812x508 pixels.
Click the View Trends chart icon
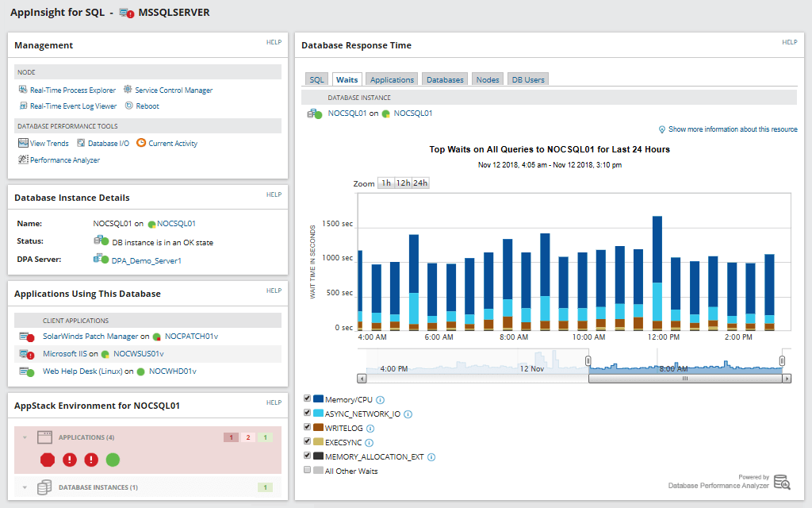click(x=23, y=143)
